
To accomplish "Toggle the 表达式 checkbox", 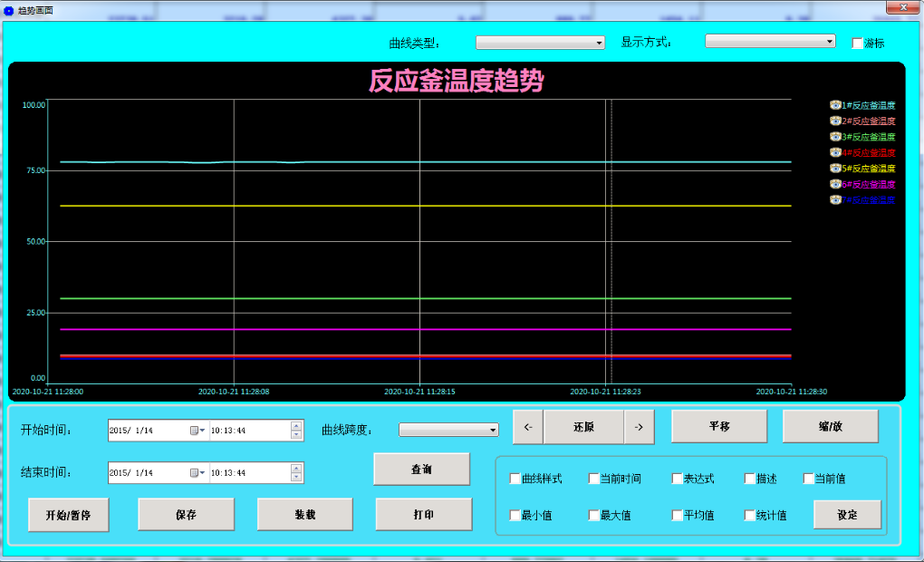I will tap(677, 479).
